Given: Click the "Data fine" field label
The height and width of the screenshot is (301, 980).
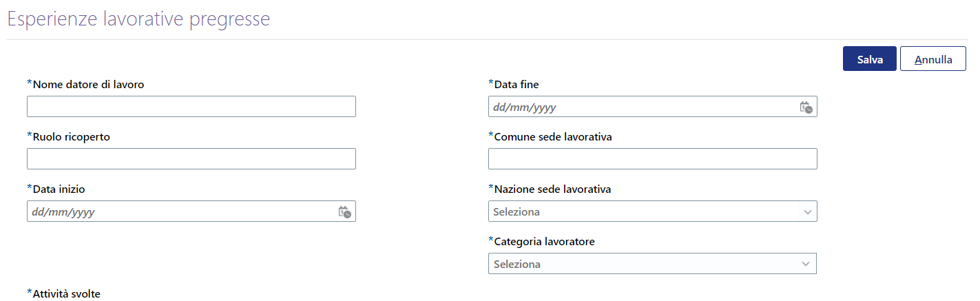Looking at the screenshot, I should coord(517,84).
